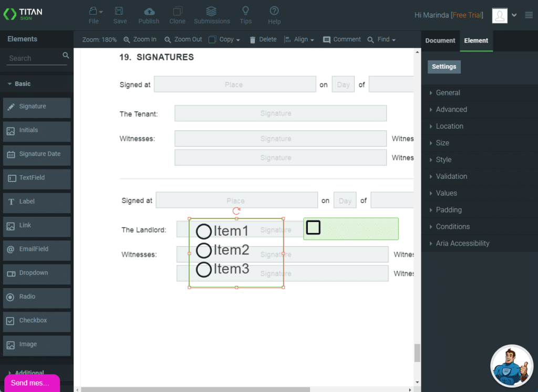Switch to the Document tab
The height and width of the screenshot is (392, 538).
pos(440,40)
